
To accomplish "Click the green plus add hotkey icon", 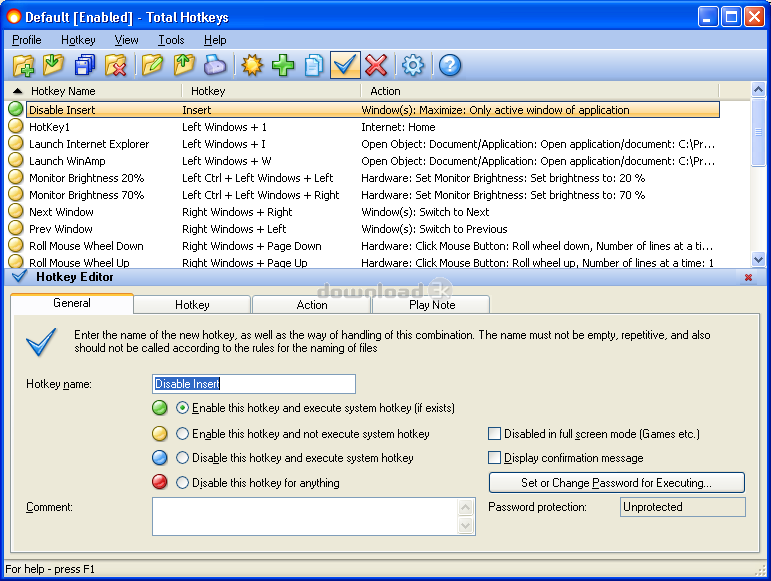I will 283,66.
